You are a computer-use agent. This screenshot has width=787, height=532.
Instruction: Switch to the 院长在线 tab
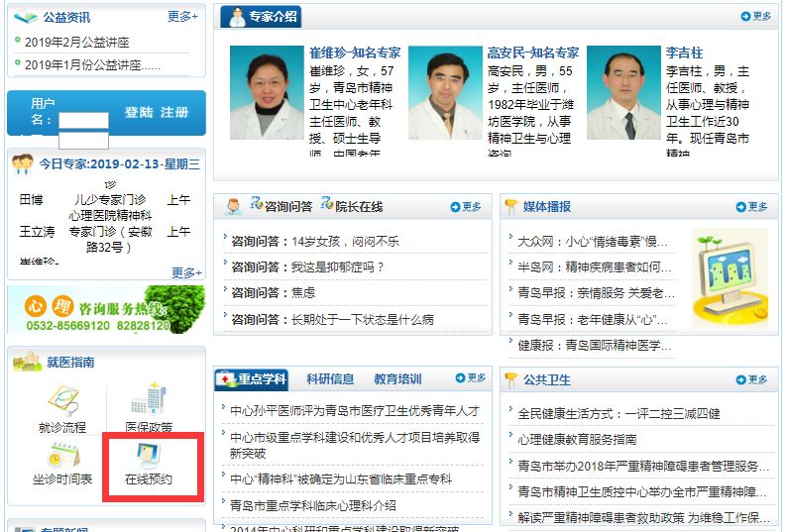click(359, 207)
